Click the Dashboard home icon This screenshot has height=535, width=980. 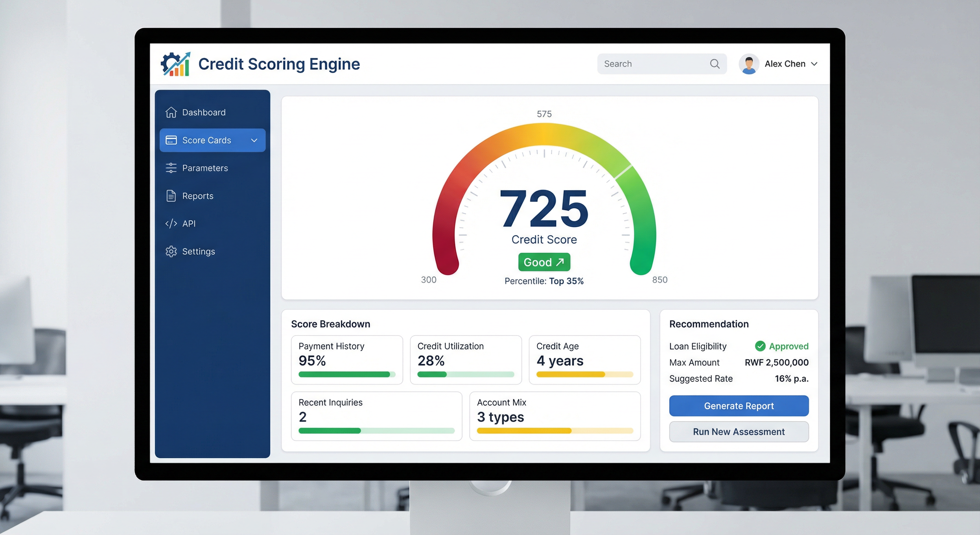coord(171,113)
